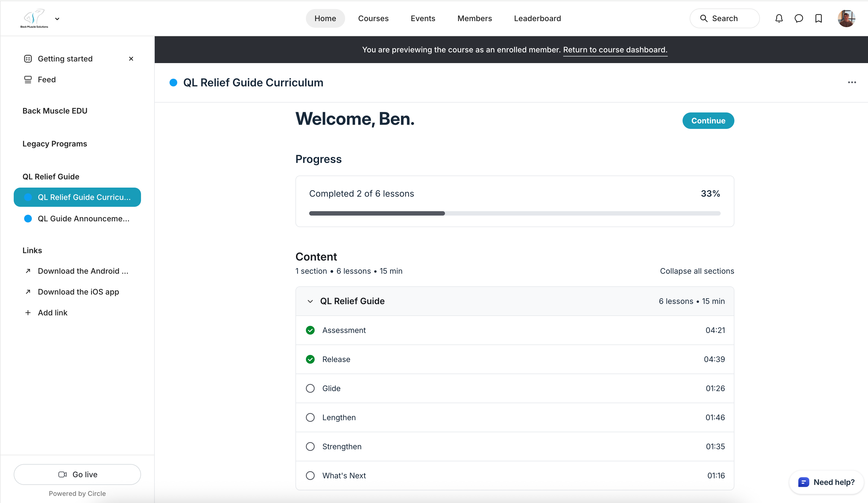Screen dimensions: 868x503
Task: Open the Need help chat widget
Action: coord(826,482)
